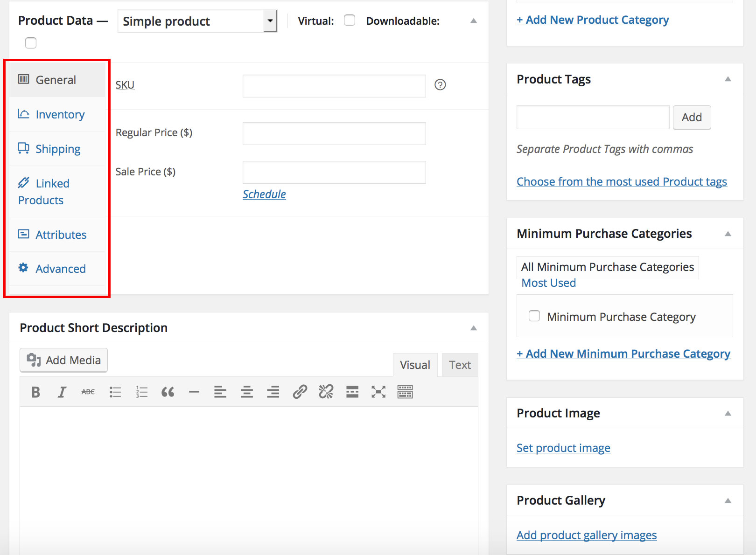Align text left

click(220, 392)
